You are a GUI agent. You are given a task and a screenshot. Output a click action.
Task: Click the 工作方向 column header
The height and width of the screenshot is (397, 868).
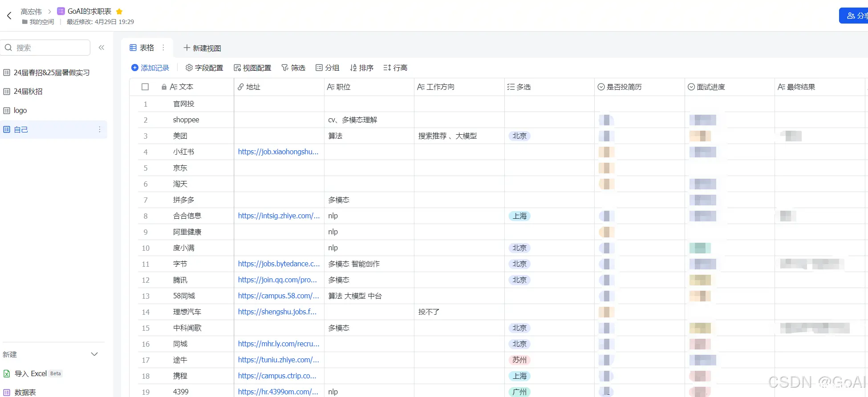[459, 87]
